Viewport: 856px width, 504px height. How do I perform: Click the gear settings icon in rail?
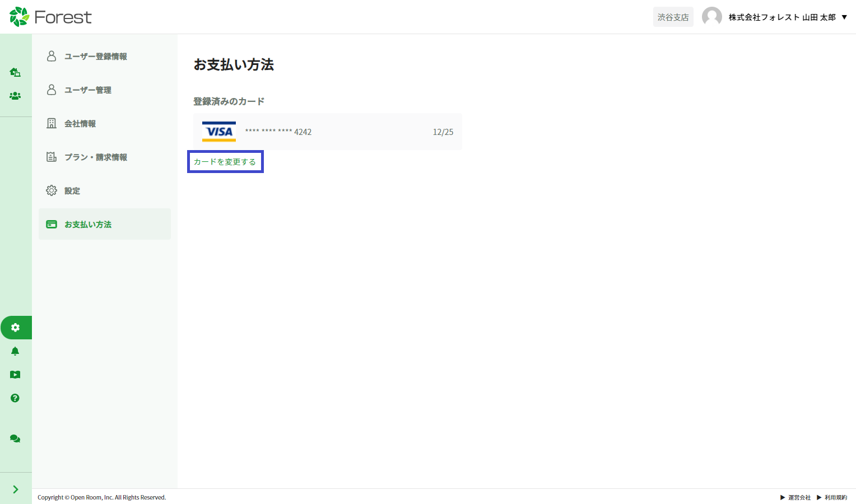coord(15,328)
